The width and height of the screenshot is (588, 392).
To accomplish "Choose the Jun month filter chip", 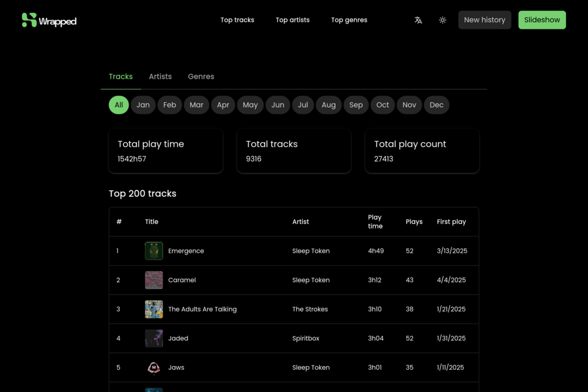I will (278, 105).
